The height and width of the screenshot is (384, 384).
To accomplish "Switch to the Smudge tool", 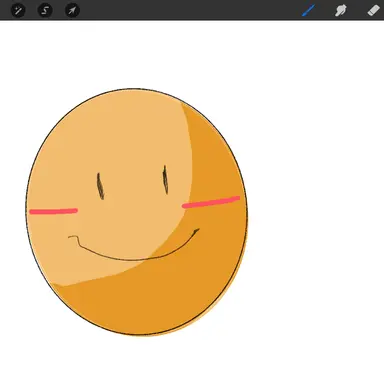I will tap(341, 10).
